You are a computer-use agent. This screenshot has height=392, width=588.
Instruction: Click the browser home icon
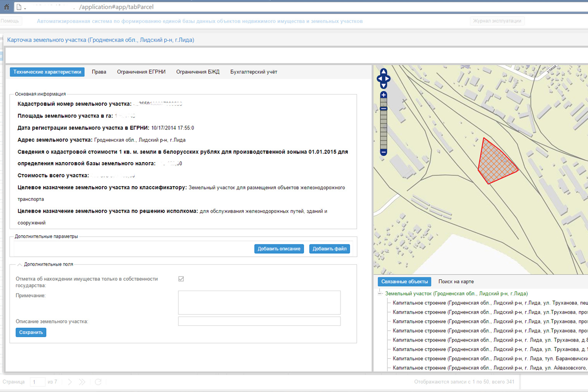7,7
